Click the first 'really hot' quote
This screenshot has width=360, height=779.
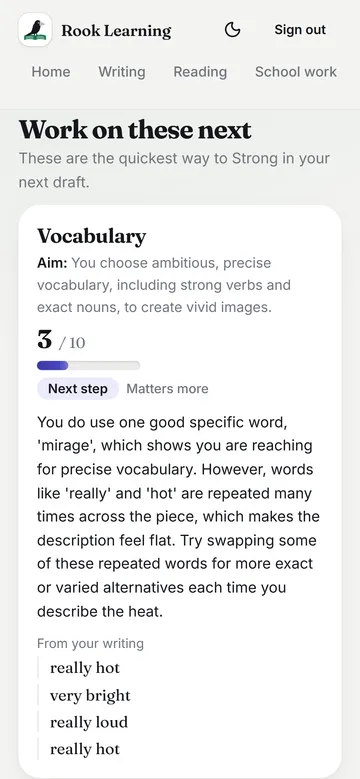pos(85,668)
